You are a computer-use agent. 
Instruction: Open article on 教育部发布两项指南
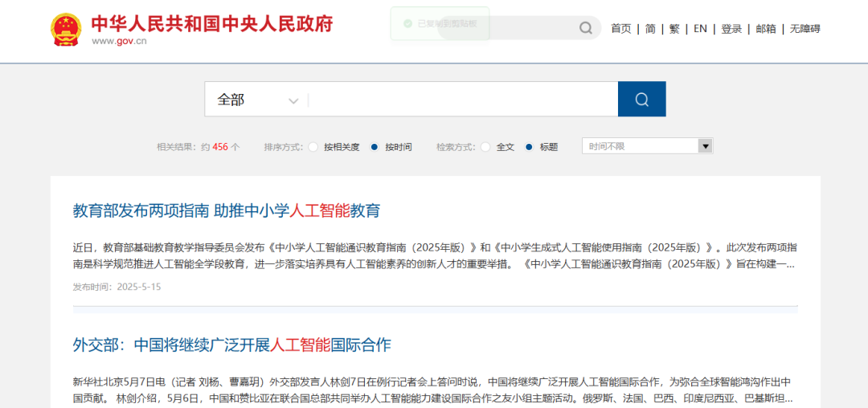(227, 211)
